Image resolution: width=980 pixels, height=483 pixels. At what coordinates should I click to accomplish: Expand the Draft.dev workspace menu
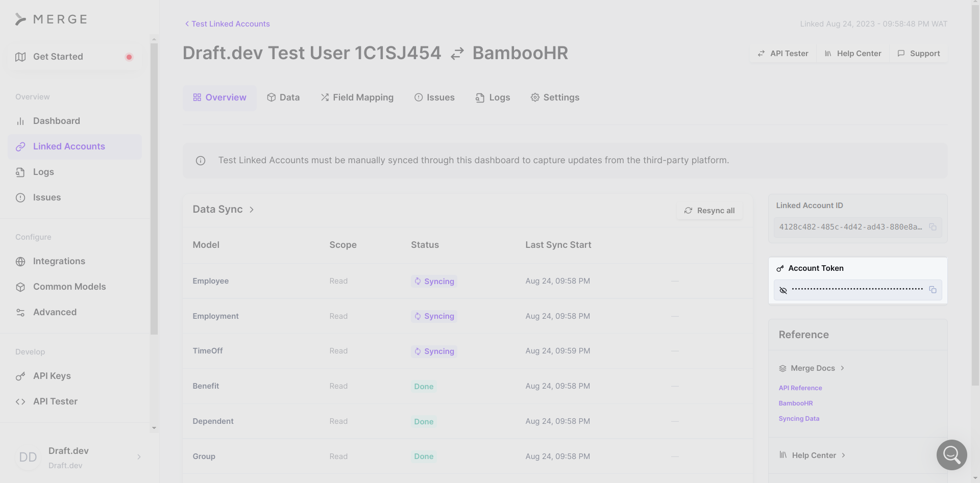(x=139, y=457)
